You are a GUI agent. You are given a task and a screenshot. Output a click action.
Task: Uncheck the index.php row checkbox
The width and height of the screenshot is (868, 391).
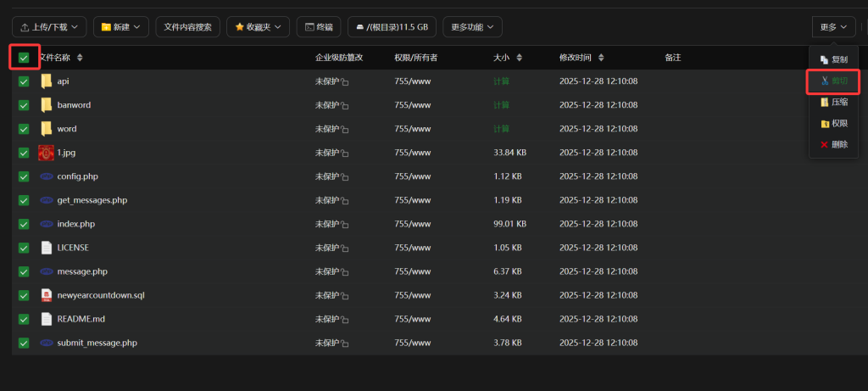pos(24,224)
